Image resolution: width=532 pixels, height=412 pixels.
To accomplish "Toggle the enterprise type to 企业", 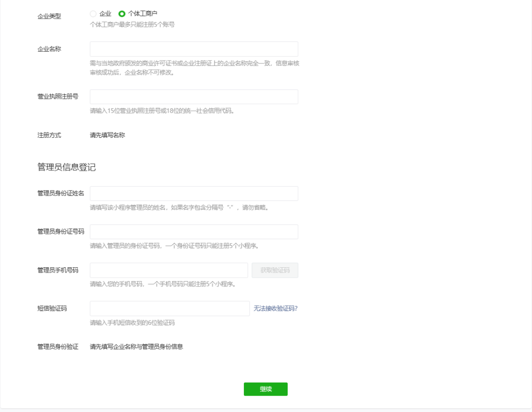I will pos(93,14).
